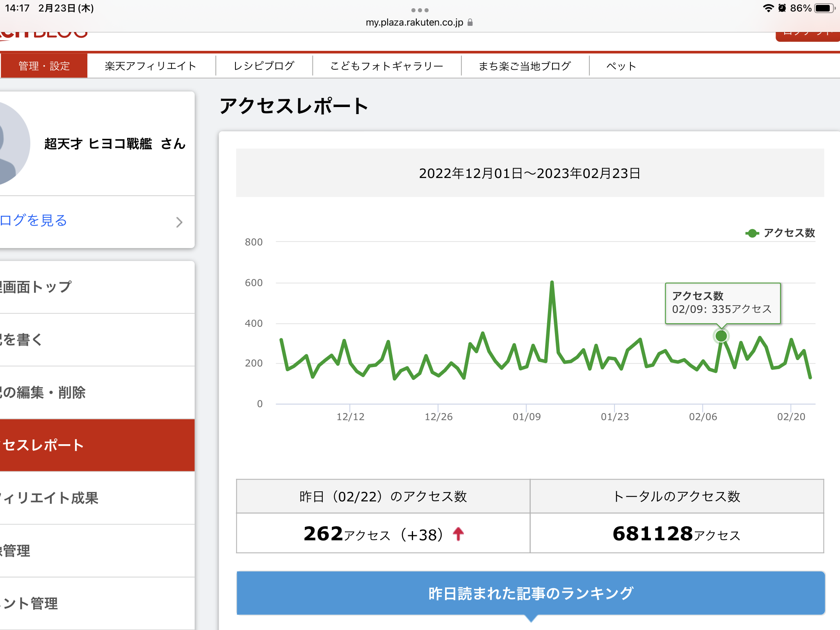This screenshot has height=630, width=840.
Task: Tap the battery icon in status bar
Action: [x=824, y=8]
